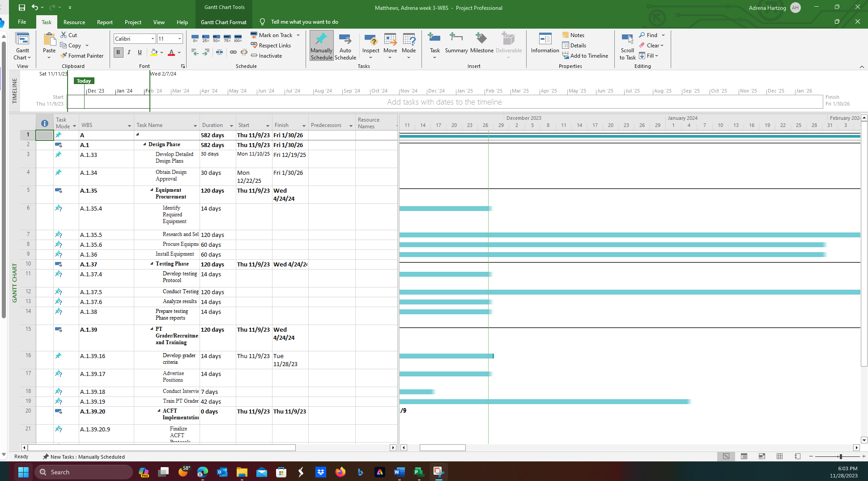Screen dimensions: 868x481
Task: Open task Information dialog
Action: pos(545,43)
